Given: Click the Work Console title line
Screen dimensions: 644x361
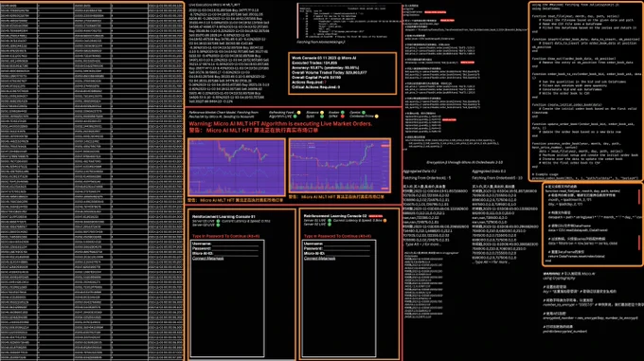Looking at the screenshot, I should click(x=324, y=58).
